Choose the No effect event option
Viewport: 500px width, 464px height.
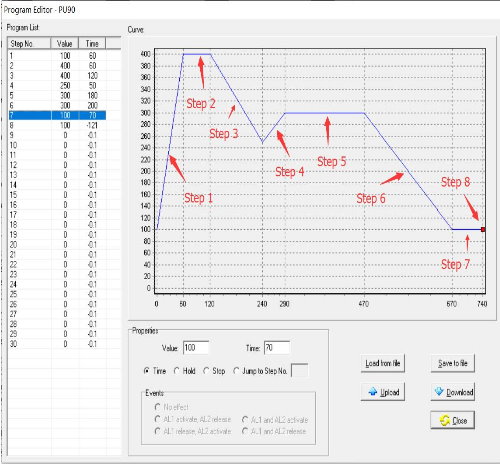(x=158, y=407)
